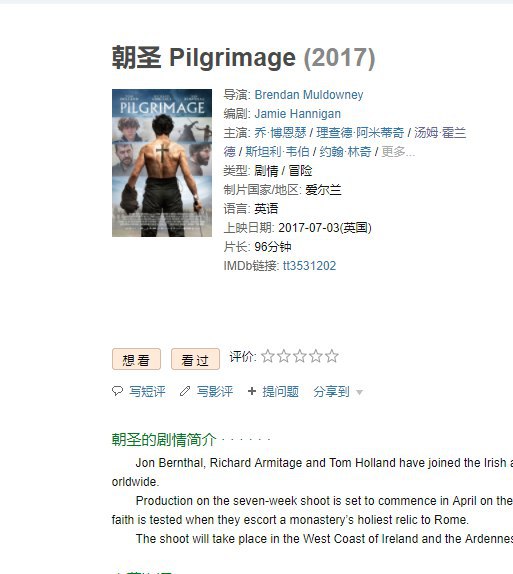Give a two-star rating
This screenshot has height=574, width=513.
(x=284, y=356)
